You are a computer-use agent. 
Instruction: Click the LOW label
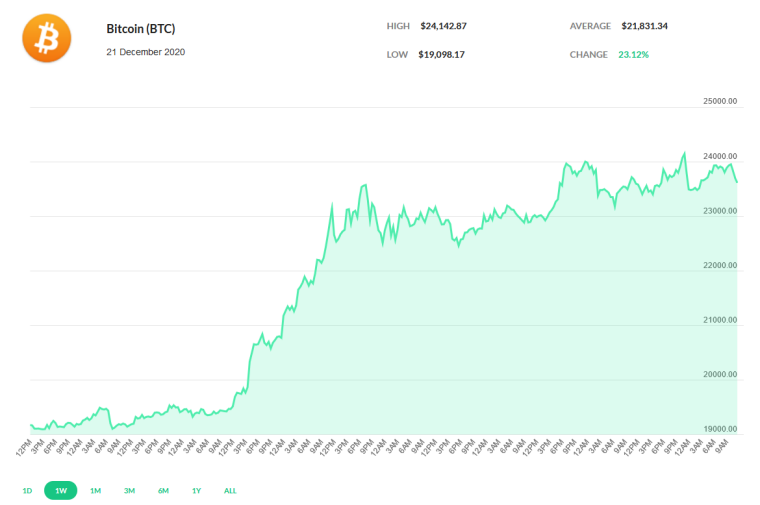point(397,55)
